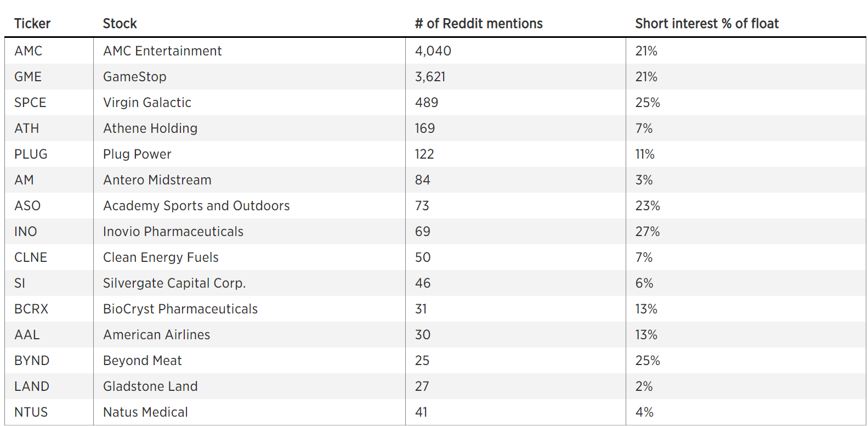Select Athene Holding's 169 mentions value
This screenshot has width=868, height=426.
[x=425, y=128]
